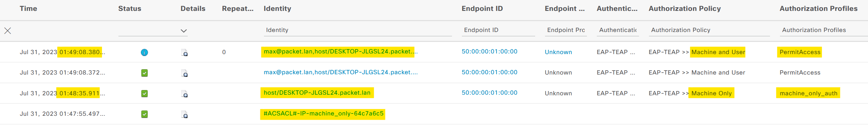Expand the Status filter dropdown
The width and height of the screenshot is (868, 126).
pyautogui.click(x=184, y=31)
